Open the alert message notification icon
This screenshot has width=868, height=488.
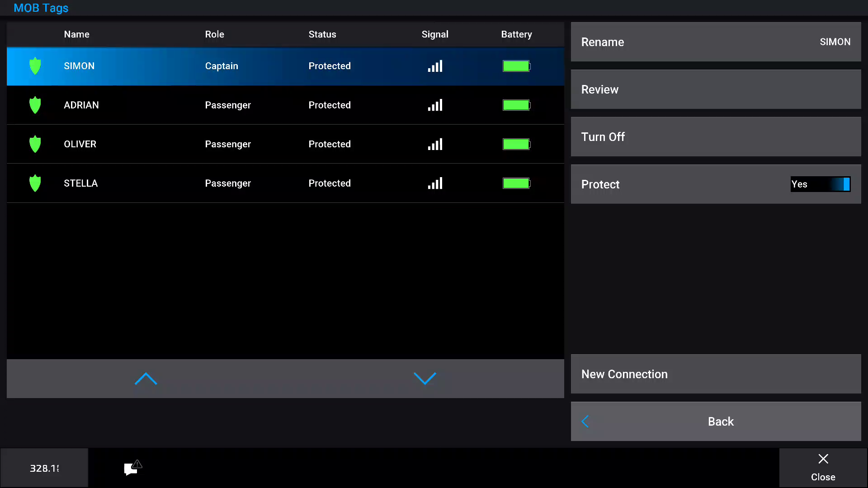click(x=132, y=467)
